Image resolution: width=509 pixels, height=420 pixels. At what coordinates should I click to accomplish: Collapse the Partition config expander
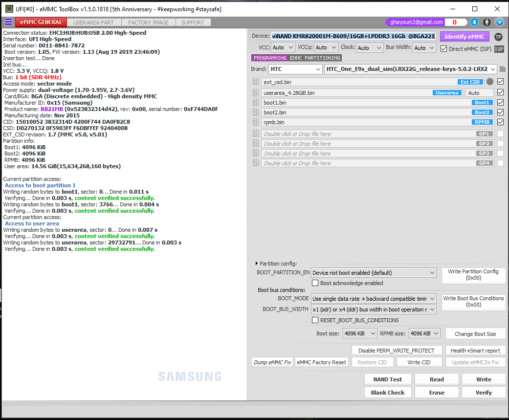pos(256,264)
